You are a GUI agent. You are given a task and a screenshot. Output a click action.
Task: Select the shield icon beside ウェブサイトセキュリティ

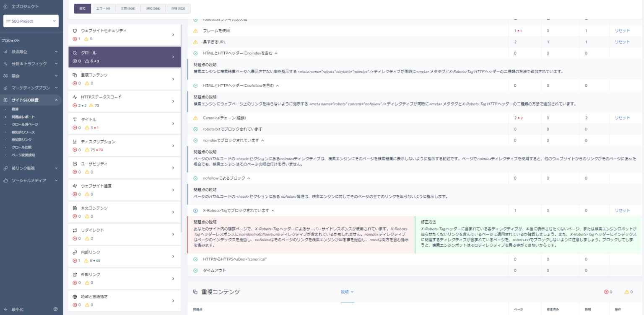(x=75, y=30)
